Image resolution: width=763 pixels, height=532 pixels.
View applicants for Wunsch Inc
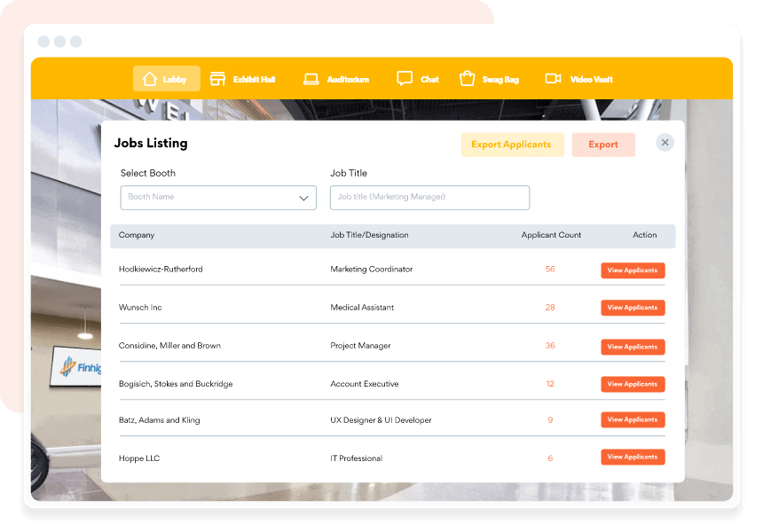[x=632, y=308]
